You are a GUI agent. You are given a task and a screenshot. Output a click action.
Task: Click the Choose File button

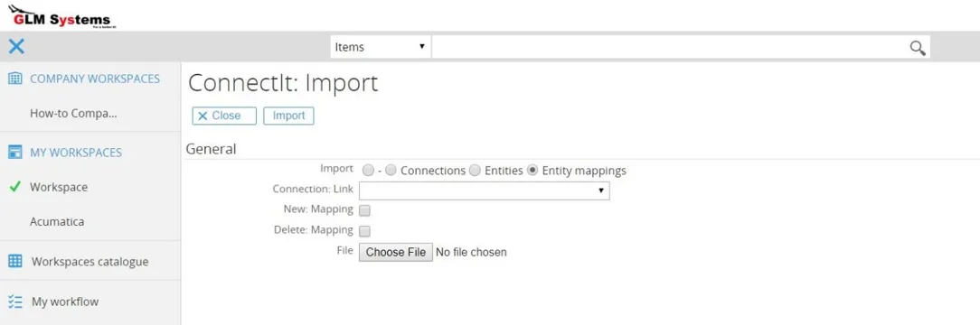[396, 252]
